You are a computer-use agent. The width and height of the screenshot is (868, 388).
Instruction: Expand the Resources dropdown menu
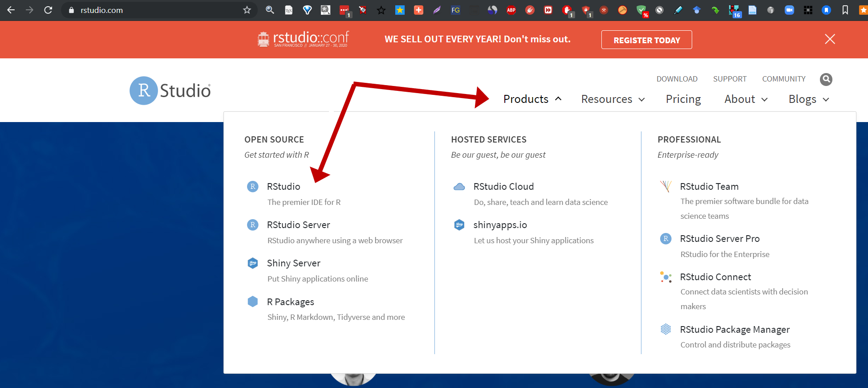(613, 99)
